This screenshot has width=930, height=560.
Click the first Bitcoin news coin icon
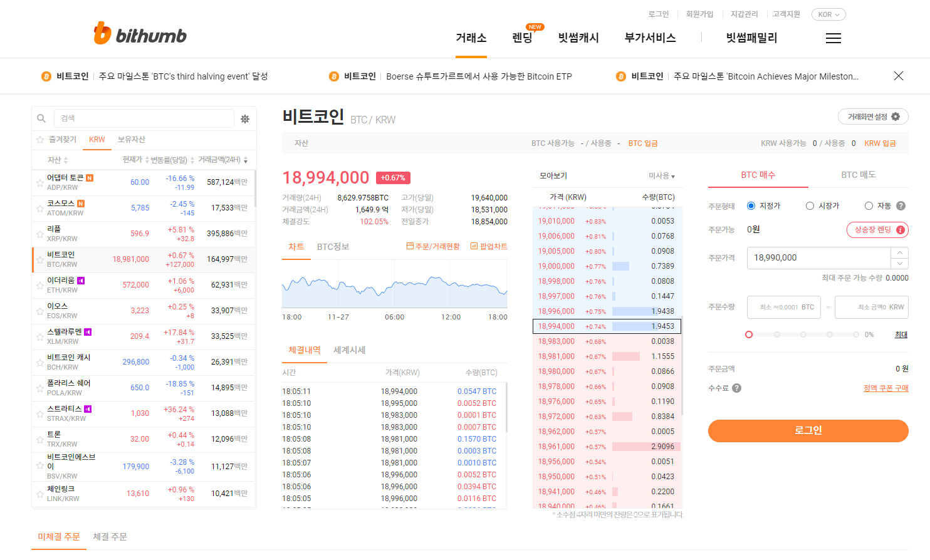click(x=46, y=76)
